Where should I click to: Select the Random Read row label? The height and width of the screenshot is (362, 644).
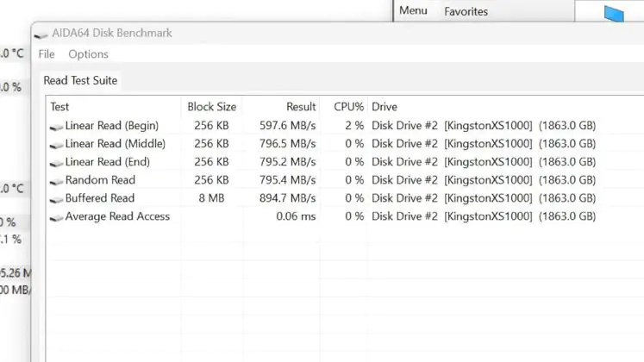tap(100, 180)
